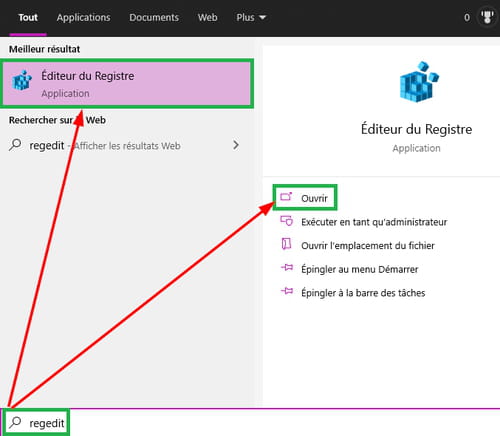
Task: Click the rewards trophy icon in header
Action: [487, 17]
